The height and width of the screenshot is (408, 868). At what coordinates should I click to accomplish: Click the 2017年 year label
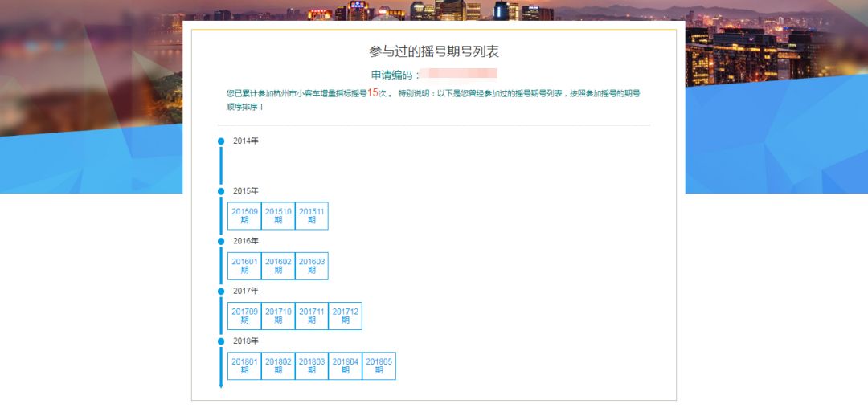pos(246,291)
